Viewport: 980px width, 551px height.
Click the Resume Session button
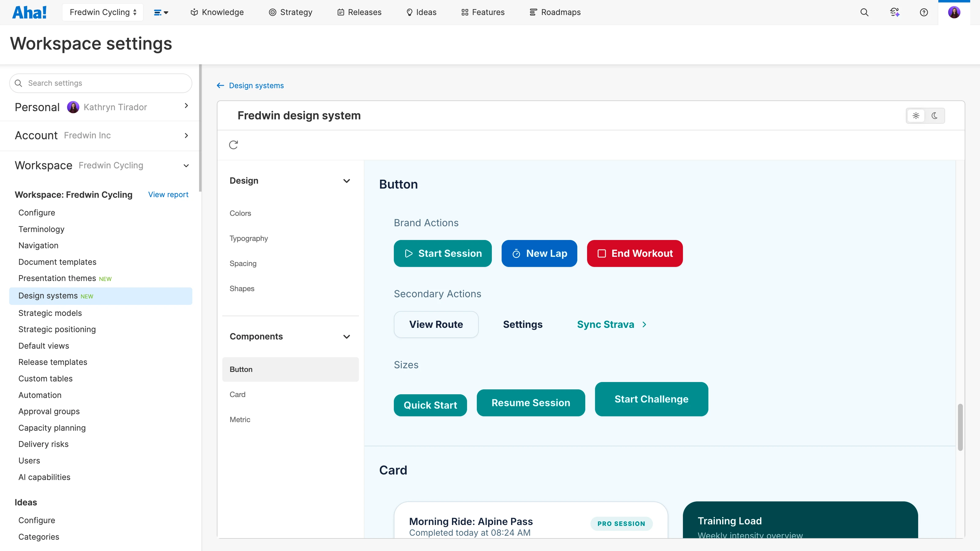pos(531,403)
